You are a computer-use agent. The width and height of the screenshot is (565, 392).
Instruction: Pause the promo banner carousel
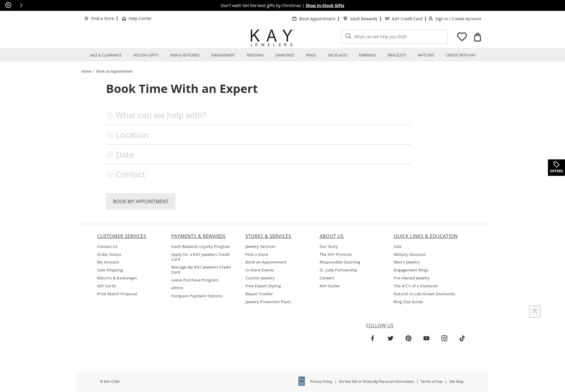(x=8, y=5)
